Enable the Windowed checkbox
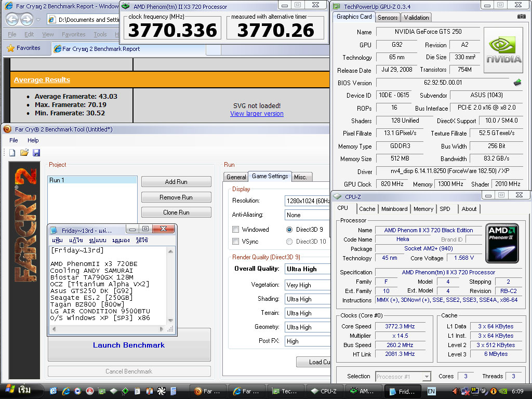 [x=236, y=230]
